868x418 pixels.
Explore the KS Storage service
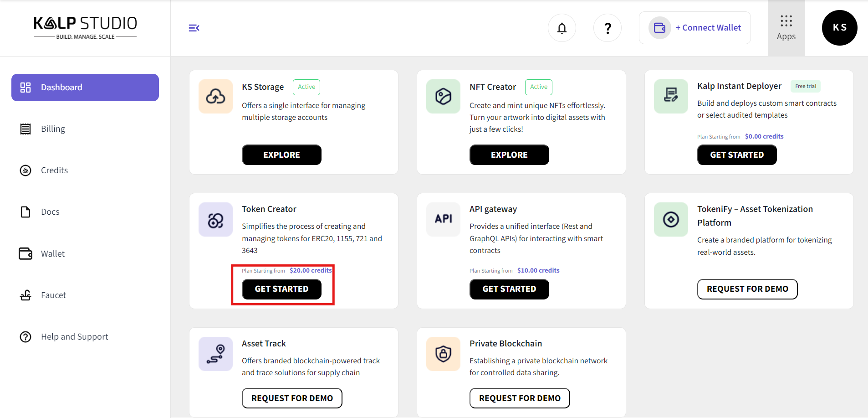click(281, 155)
